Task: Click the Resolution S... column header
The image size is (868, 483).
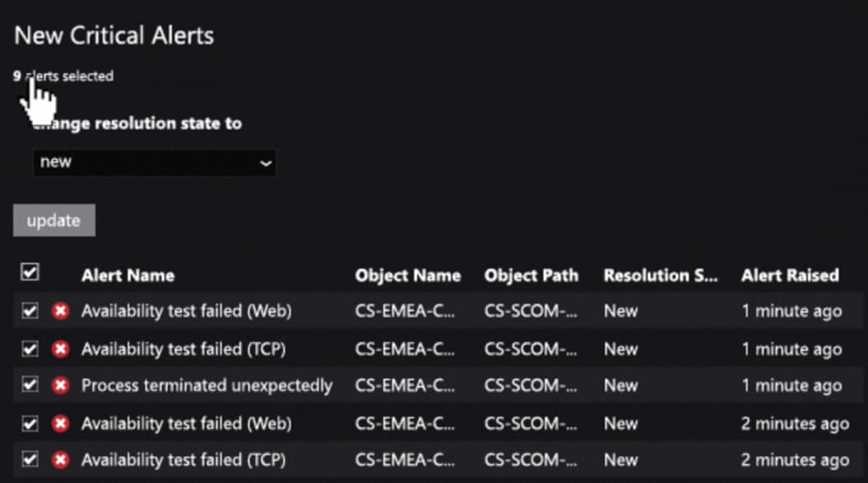Action: pos(661,276)
